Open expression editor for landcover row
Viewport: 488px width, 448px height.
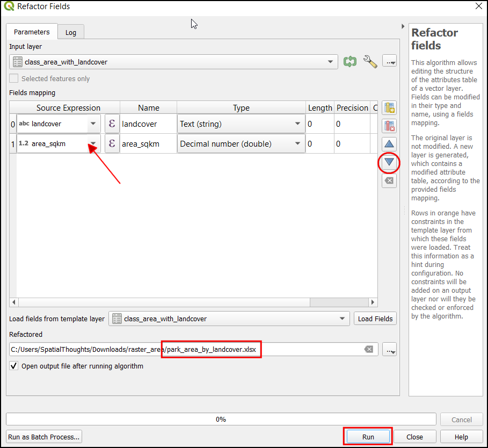tap(112, 124)
